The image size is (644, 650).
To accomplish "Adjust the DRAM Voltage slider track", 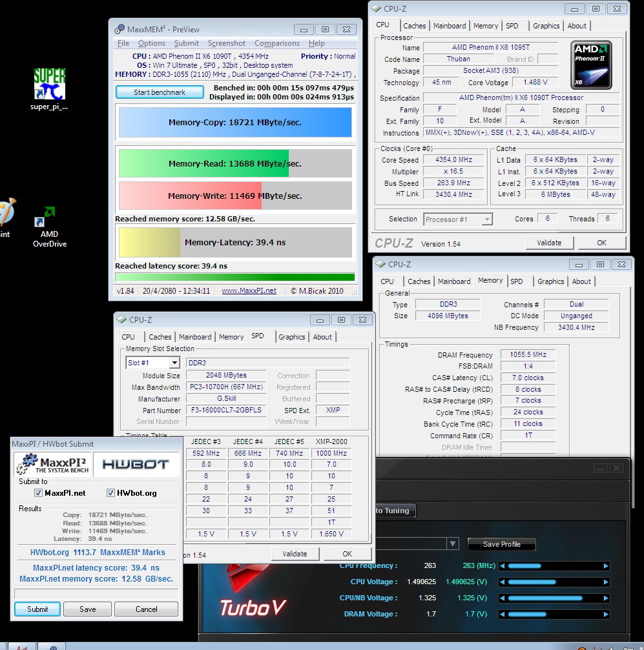I will [x=554, y=614].
